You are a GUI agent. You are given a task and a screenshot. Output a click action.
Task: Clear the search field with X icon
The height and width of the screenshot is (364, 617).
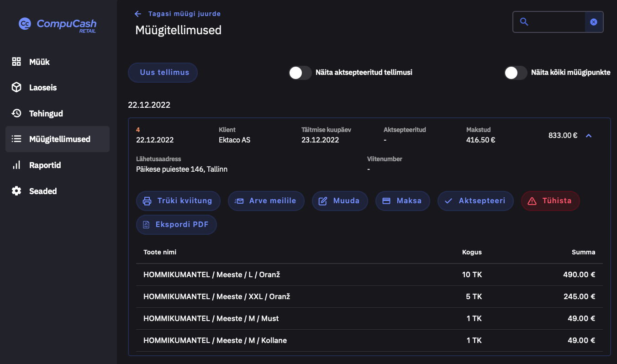coord(594,22)
